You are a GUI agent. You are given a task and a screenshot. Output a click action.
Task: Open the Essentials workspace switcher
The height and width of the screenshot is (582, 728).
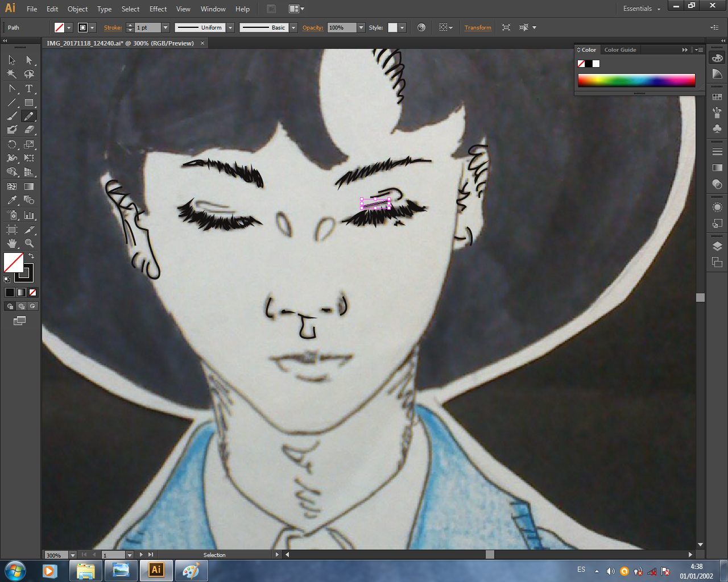point(642,9)
